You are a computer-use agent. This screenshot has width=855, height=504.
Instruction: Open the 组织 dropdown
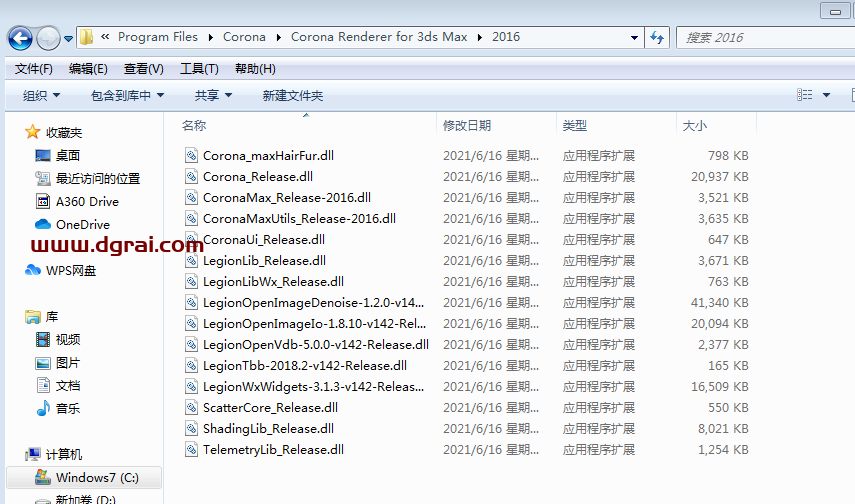(x=41, y=95)
